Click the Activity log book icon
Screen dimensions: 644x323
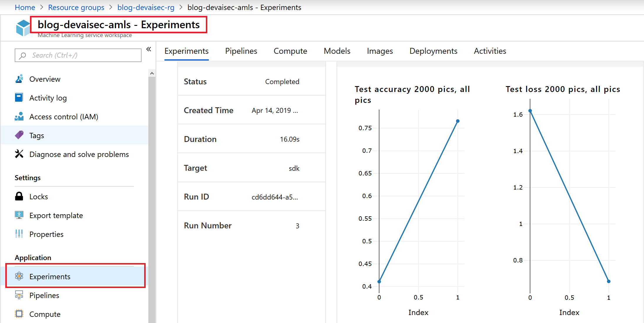(19, 98)
